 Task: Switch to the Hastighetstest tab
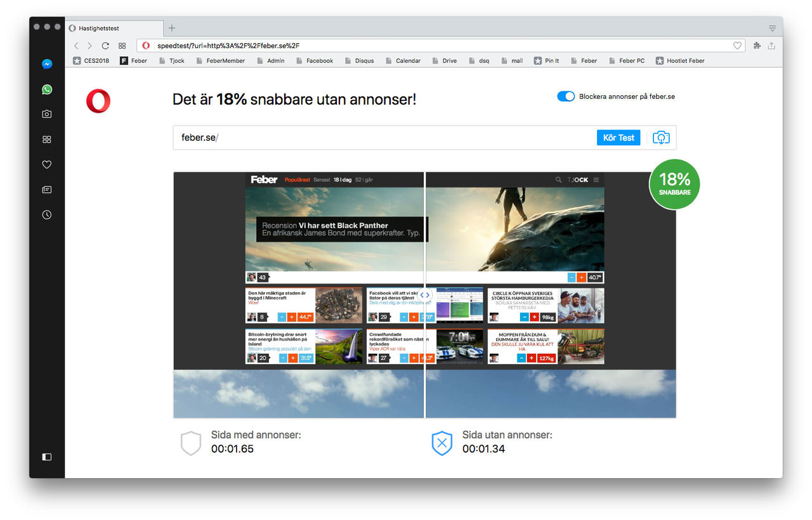click(114, 28)
